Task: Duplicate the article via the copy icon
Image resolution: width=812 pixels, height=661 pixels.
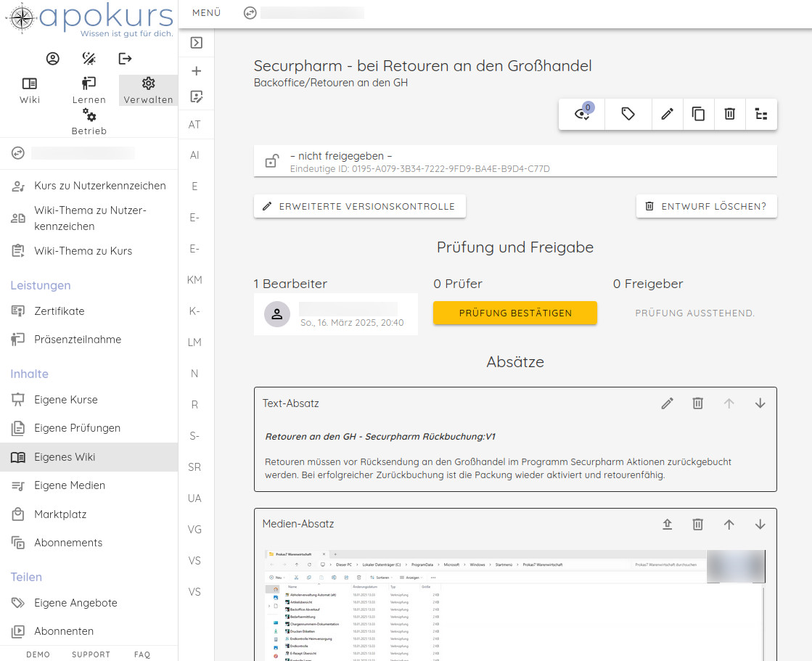Action: click(x=698, y=114)
